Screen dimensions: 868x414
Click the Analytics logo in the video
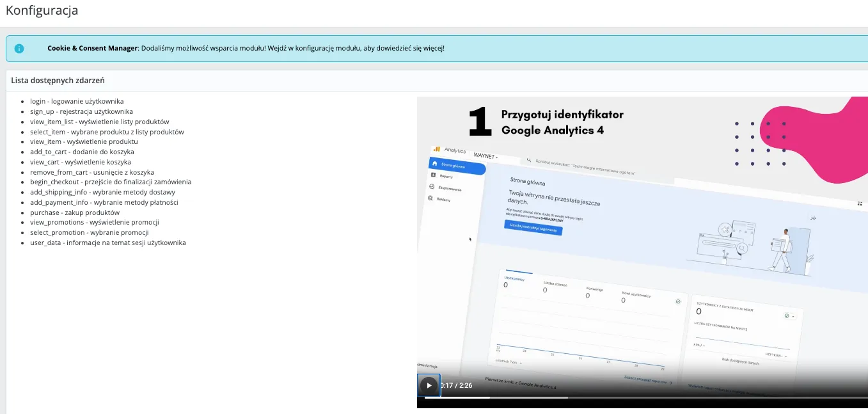pos(438,149)
